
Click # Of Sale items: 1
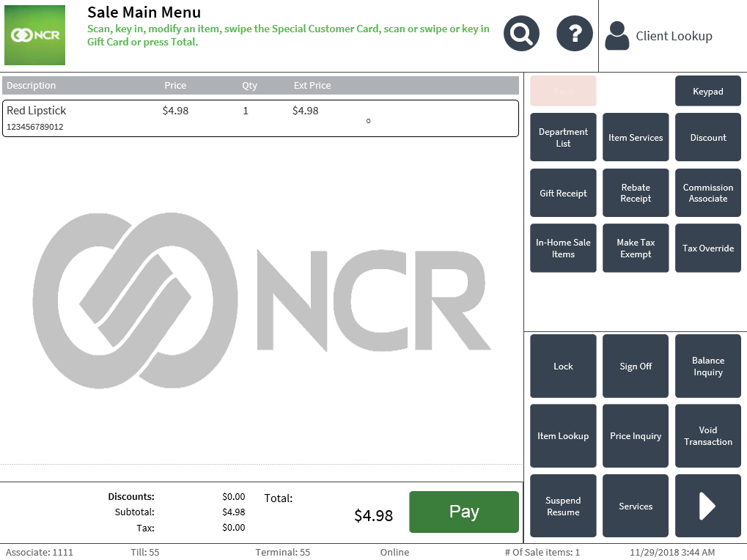coord(542,553)
